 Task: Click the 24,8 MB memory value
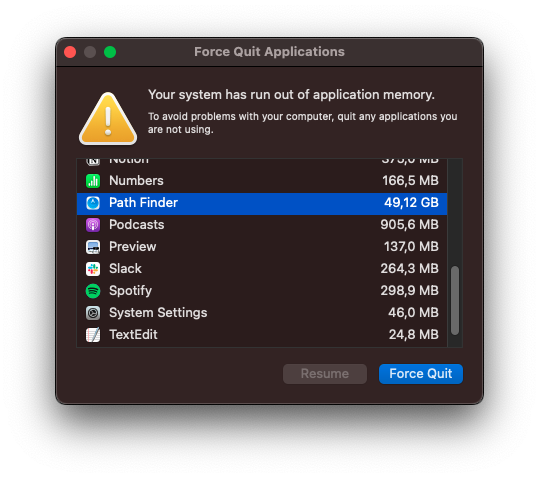click(414, 335)
